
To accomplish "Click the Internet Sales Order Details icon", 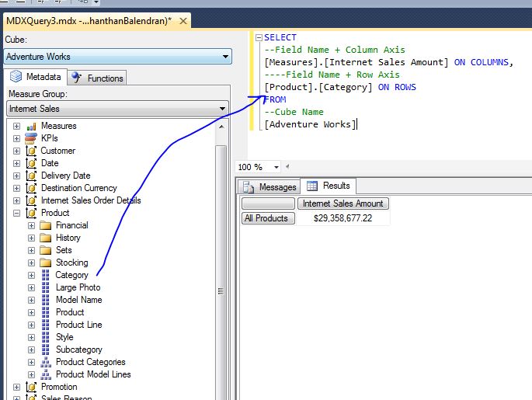I will 31,200.
